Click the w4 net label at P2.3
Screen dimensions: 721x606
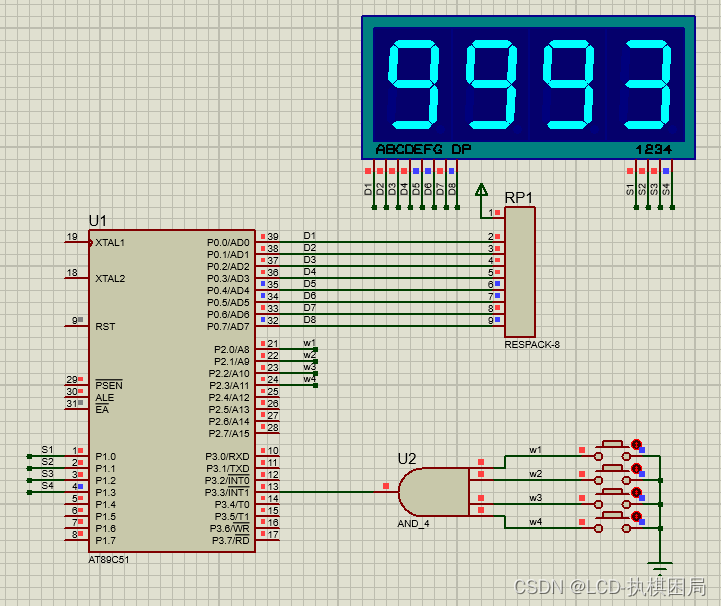(x=309, y=378)
